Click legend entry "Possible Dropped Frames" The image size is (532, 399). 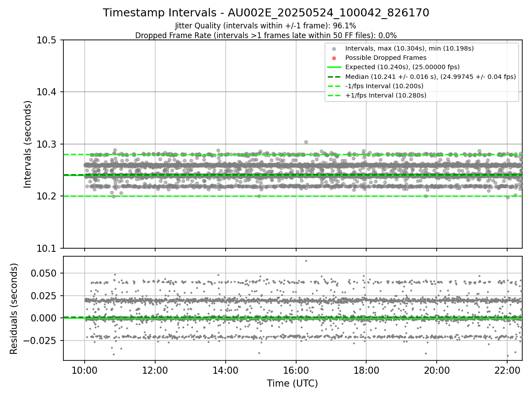tap(386, 58)
